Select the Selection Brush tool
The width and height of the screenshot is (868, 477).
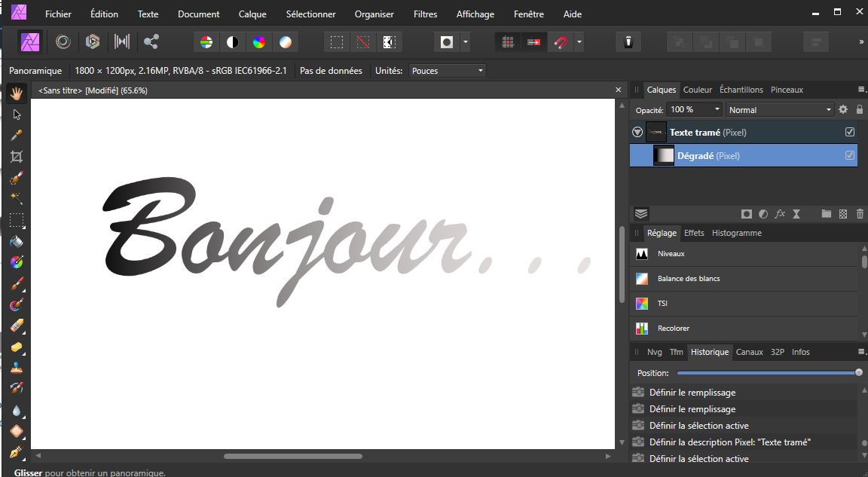pyautogui.click(x=17, y=178)
